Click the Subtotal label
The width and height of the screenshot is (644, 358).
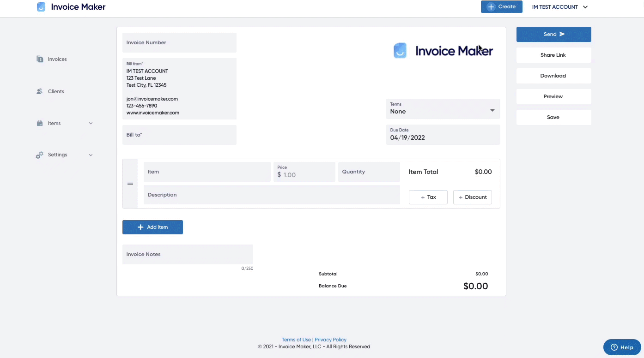[x=328, y=274]
